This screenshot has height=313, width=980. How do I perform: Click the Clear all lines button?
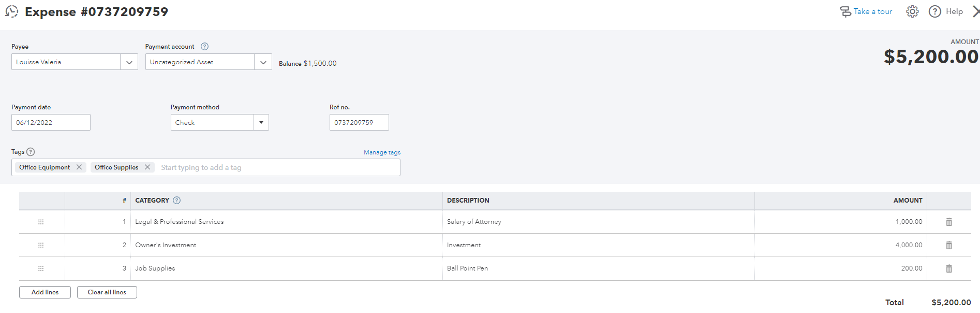107,292
